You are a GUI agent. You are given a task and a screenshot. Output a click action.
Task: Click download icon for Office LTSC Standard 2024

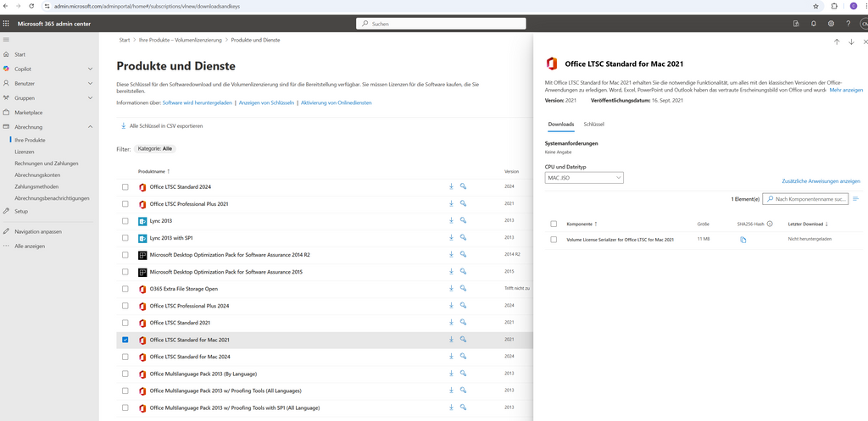pos(451,186)
